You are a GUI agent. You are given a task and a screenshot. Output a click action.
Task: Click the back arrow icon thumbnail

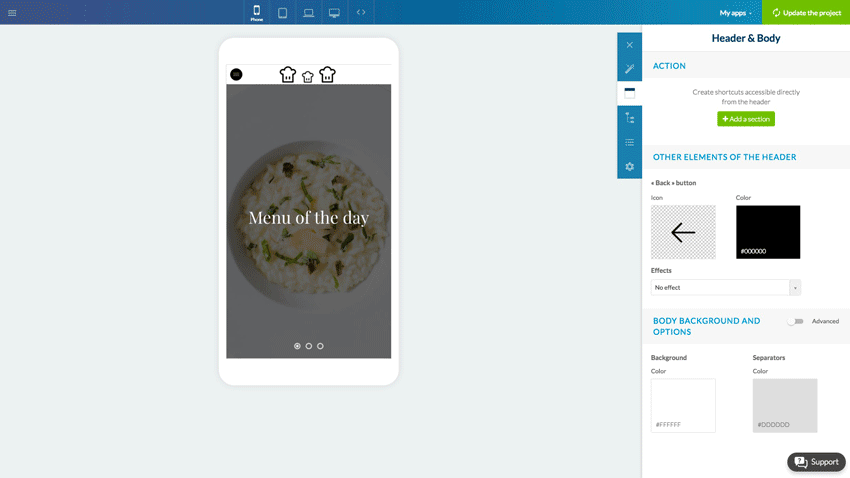tap(683, 232)
